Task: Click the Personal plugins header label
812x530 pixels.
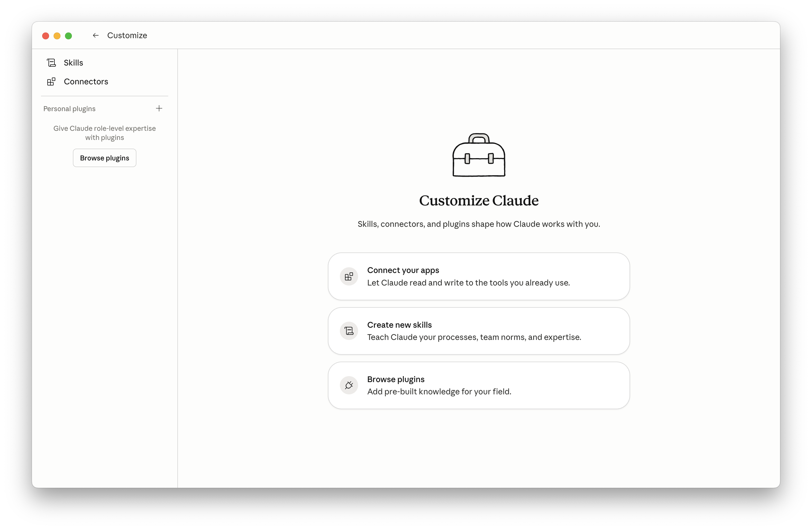Action: click(x=69, y=109)
